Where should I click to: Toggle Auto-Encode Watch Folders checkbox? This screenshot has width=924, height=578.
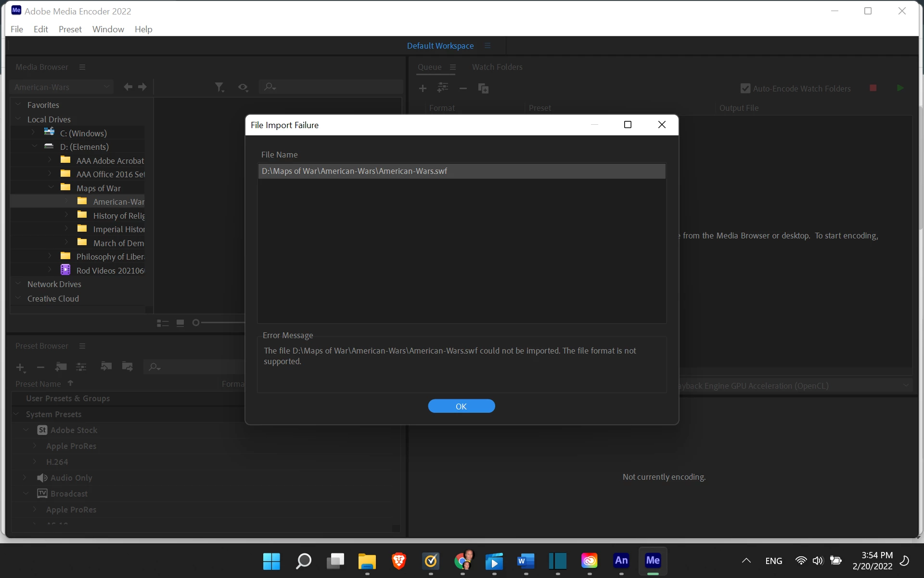tap(745, 89)
